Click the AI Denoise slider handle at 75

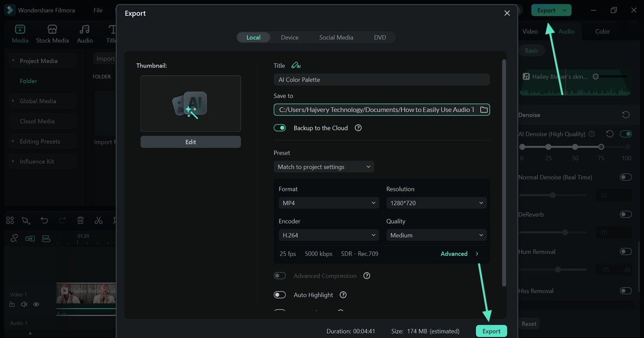click(x=601, y=147)
